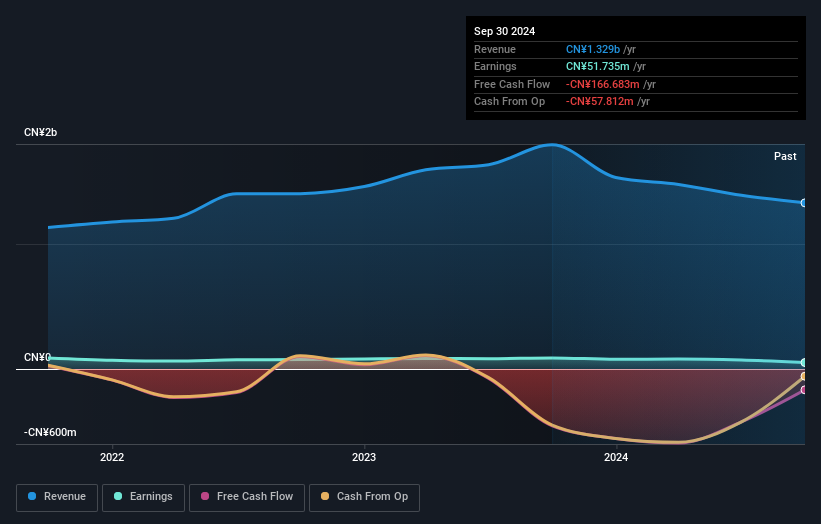The width and height of the screenshot is (821, 524).
Task: Click the CN¥51.735m earnings value
Action: click(x=597, y=66)
